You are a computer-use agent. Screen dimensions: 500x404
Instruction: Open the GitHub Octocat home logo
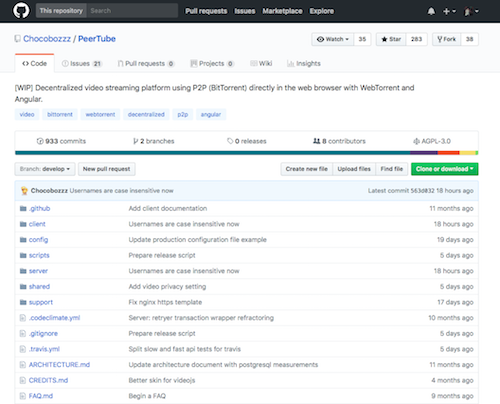[x=21, y=11]
